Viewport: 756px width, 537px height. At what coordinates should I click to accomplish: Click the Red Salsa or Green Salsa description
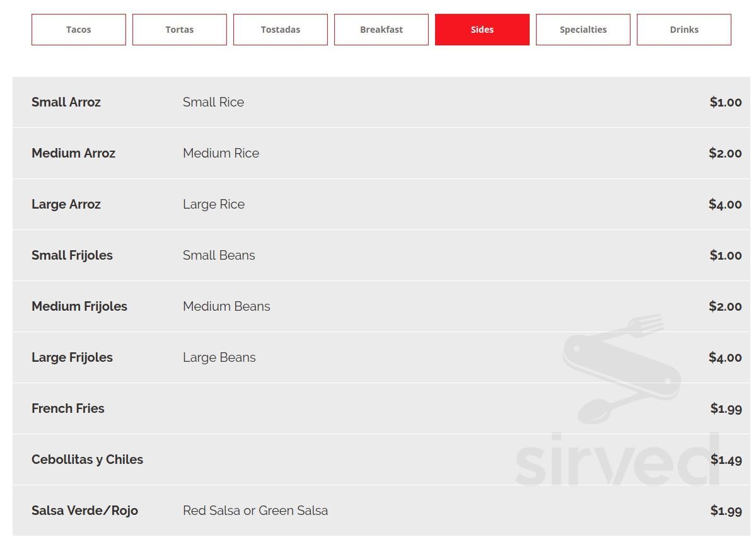(255, 511)
